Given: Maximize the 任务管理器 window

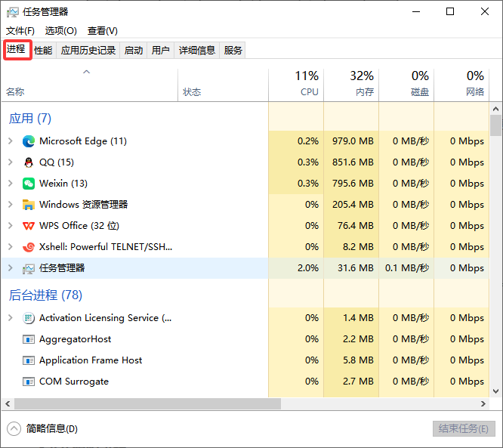Looking at the screenshot, I should point(450,12).
